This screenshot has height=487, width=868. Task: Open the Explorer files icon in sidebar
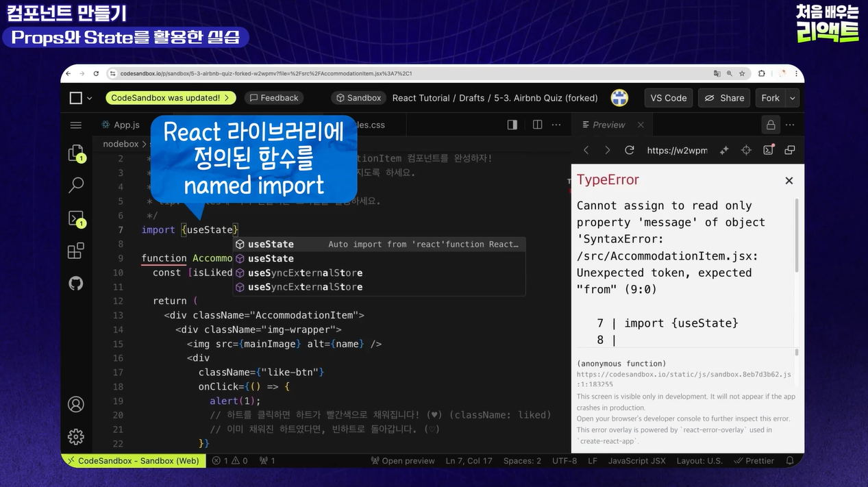click(76, 153)
